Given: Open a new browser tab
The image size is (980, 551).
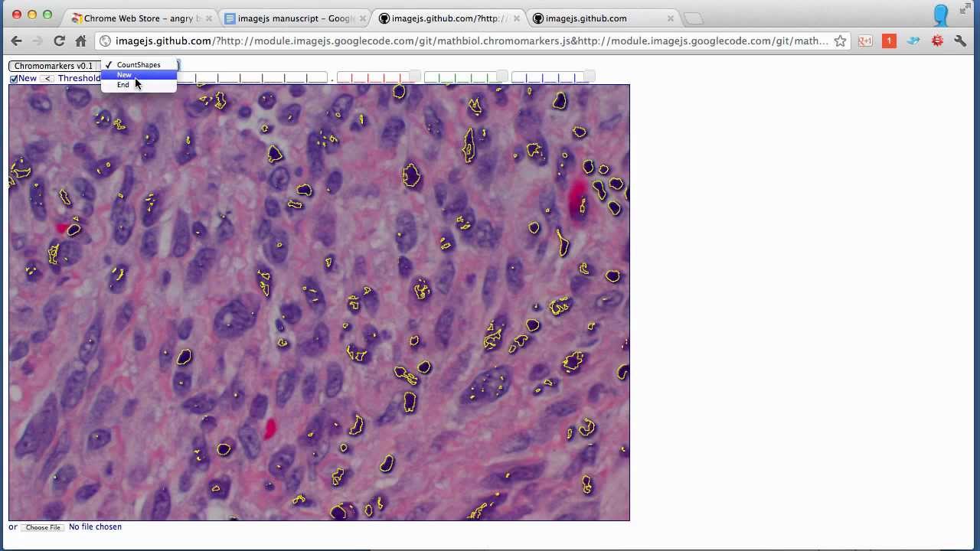Looking at the screenshot, I should [692, 18].
